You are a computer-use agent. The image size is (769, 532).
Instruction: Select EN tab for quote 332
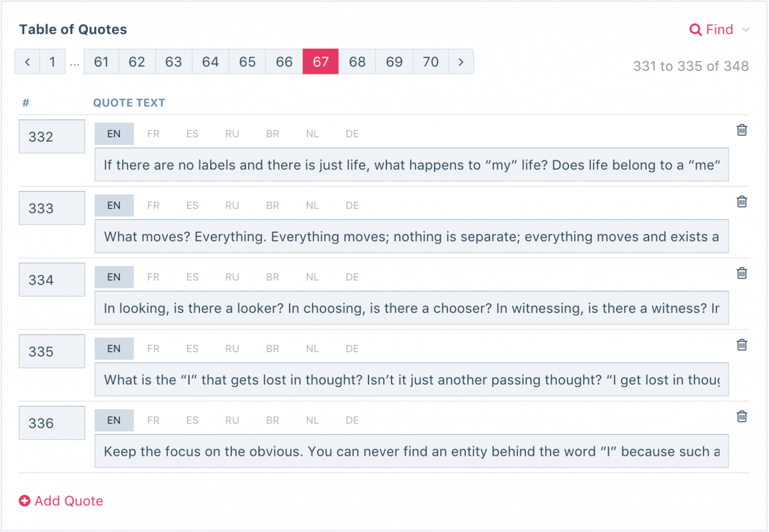pos(114,134)
